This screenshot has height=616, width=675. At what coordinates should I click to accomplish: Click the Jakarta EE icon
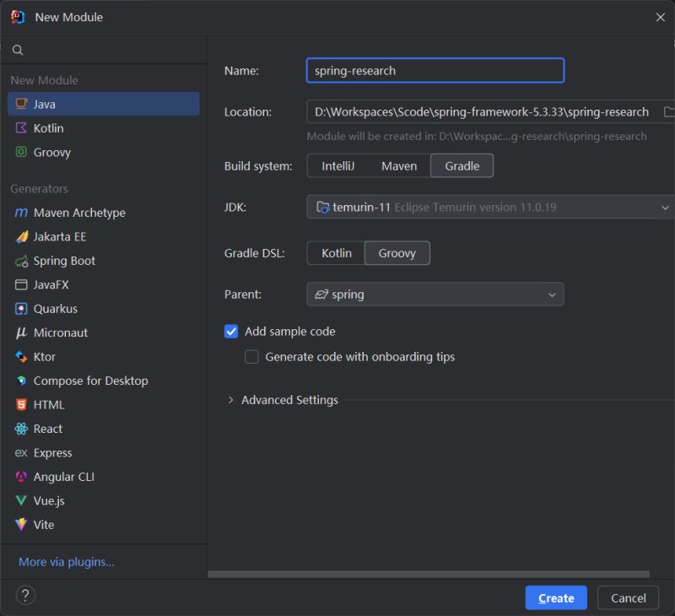tap(22, 236)
